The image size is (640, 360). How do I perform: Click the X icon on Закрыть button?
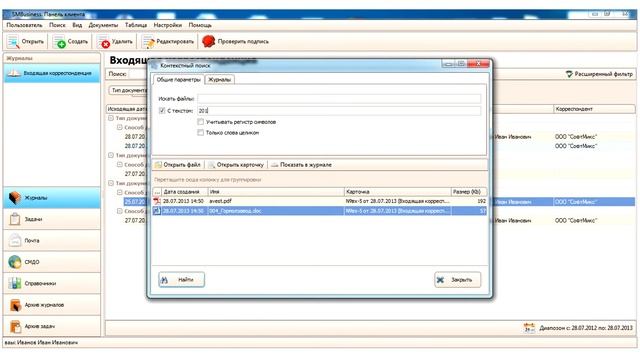pyautogui.click(x=440, y=280)
